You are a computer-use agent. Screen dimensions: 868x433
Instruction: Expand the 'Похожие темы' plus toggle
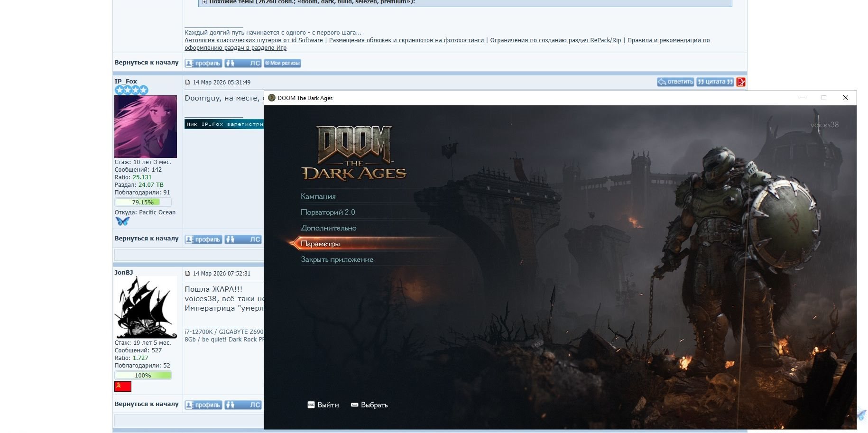coord(204,2)
